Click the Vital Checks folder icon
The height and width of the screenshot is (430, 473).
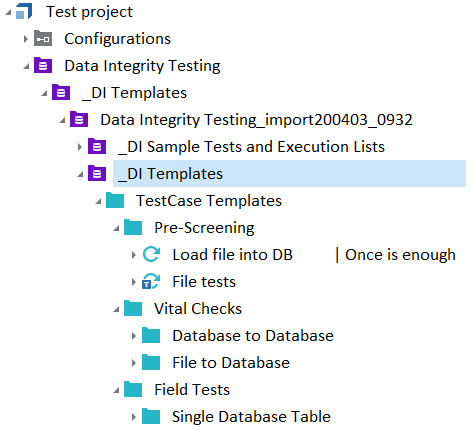(133, 308)
